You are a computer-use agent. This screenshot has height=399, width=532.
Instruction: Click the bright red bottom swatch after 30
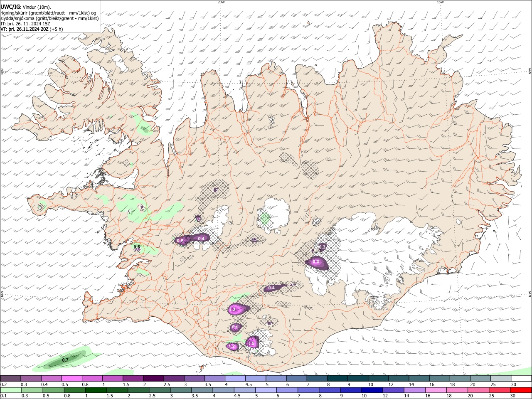[x=520, y=390]
